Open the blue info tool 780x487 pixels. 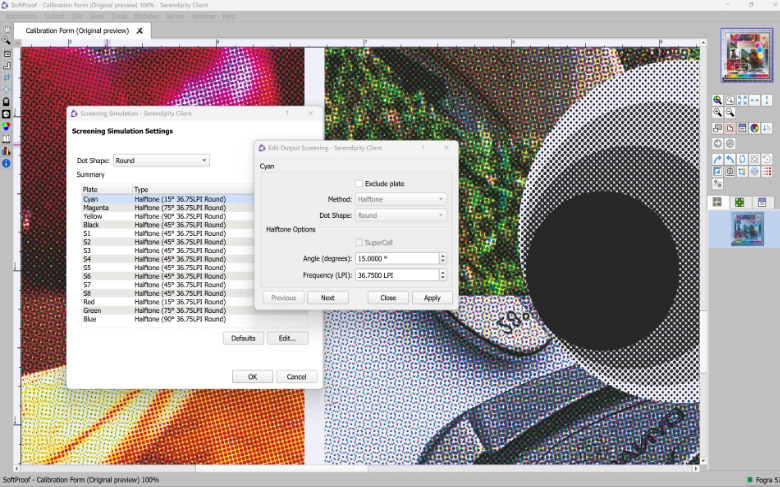tap(6, 163)
